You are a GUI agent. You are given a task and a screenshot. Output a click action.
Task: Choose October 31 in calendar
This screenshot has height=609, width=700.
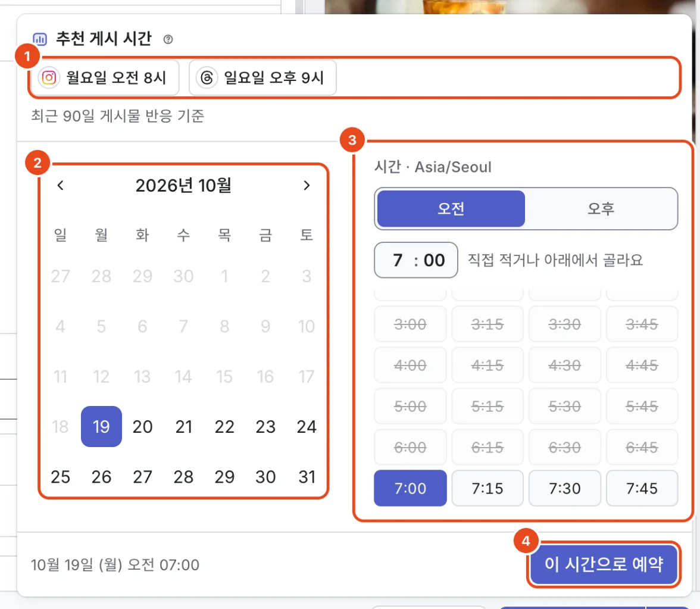click(307, 477)
